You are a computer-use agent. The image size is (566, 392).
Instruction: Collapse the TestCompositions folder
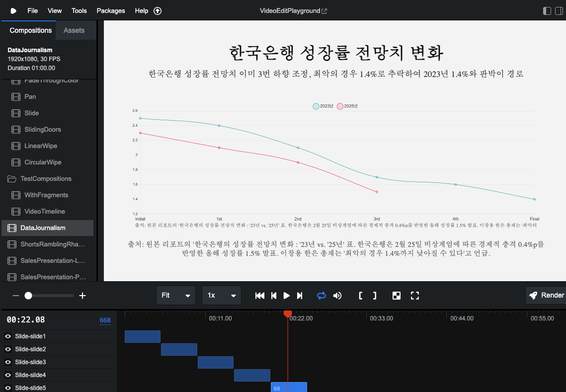[x=12, y=179]
